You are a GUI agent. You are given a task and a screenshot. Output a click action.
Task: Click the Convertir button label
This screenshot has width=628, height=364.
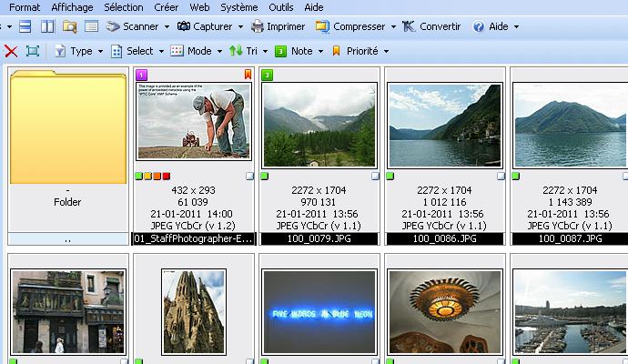441,26
